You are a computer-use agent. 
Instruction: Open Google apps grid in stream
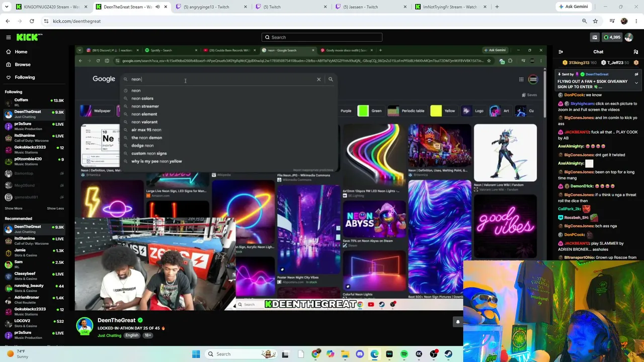tap(521, 79)
